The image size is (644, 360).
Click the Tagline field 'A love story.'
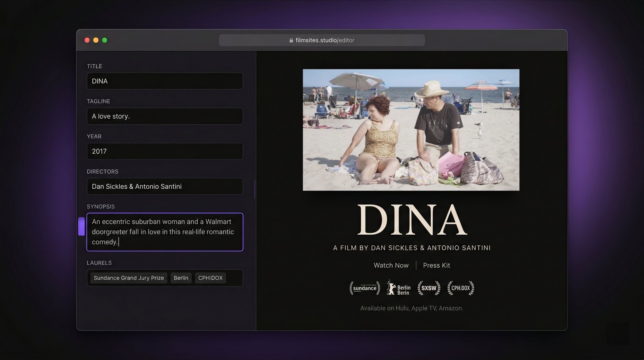[165, 116]
